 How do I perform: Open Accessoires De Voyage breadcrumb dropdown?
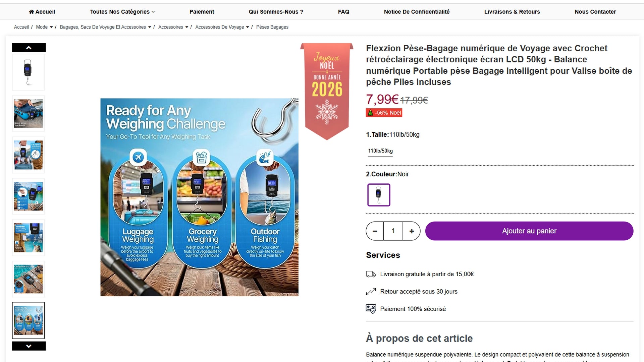tap(248, 27)
